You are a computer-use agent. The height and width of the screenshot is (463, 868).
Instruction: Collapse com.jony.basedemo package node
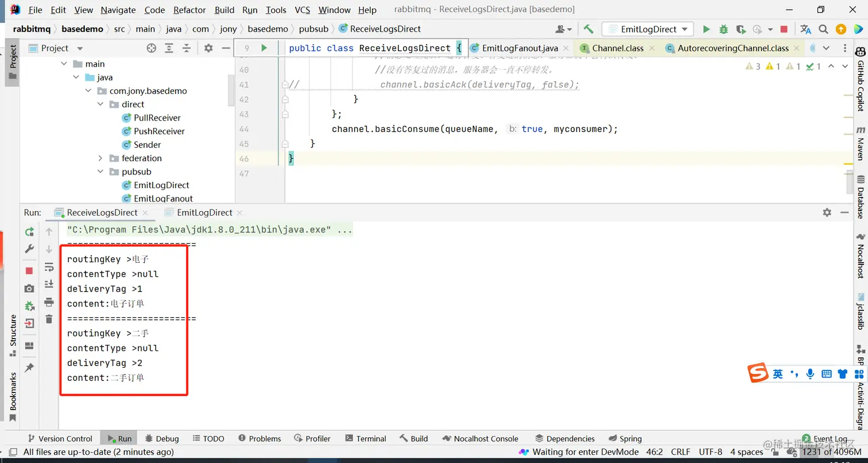click(88, 91)
